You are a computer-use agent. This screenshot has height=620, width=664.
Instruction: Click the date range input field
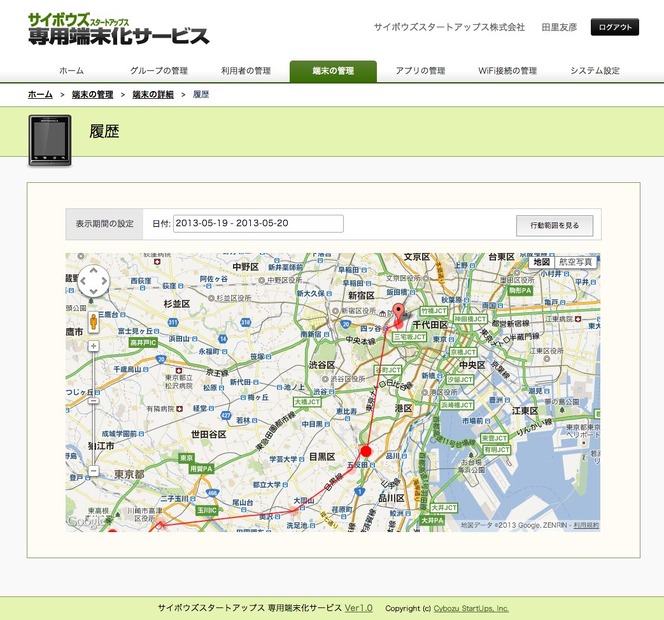[258, 224]
